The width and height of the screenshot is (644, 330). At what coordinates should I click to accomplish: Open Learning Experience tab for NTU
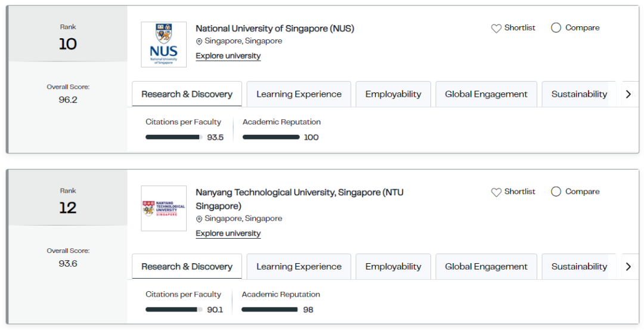click(299, 266)
